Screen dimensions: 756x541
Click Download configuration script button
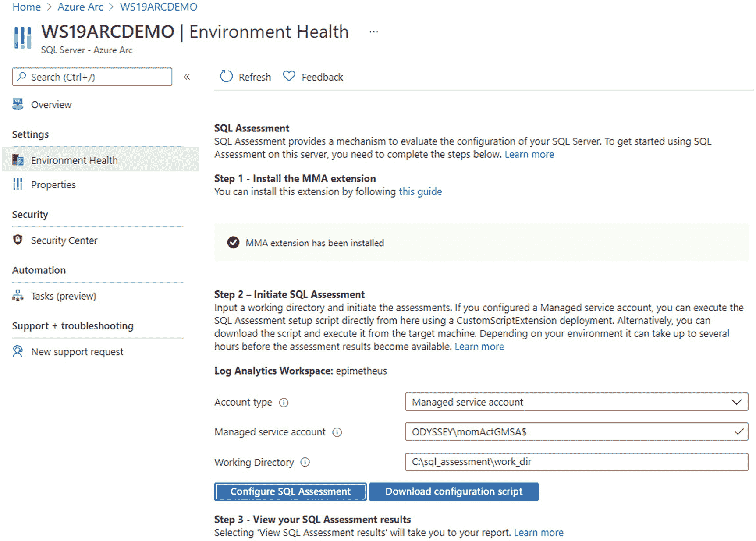(x=454, y=491)
